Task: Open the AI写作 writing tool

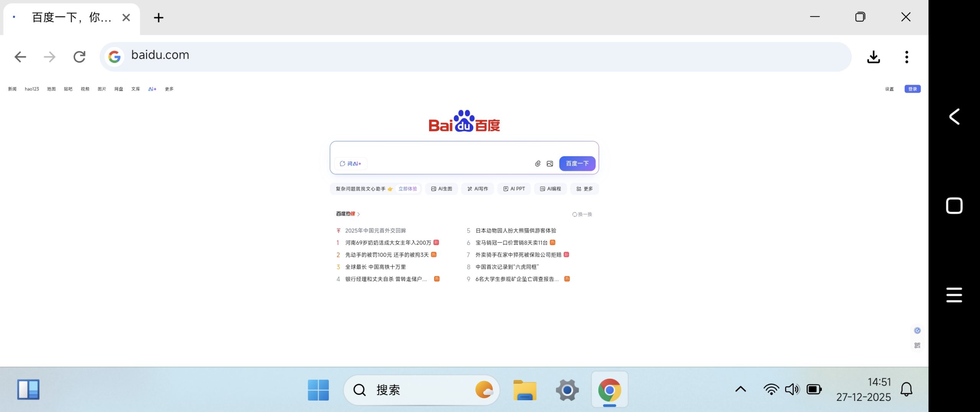Action: (x=477, y=188)
